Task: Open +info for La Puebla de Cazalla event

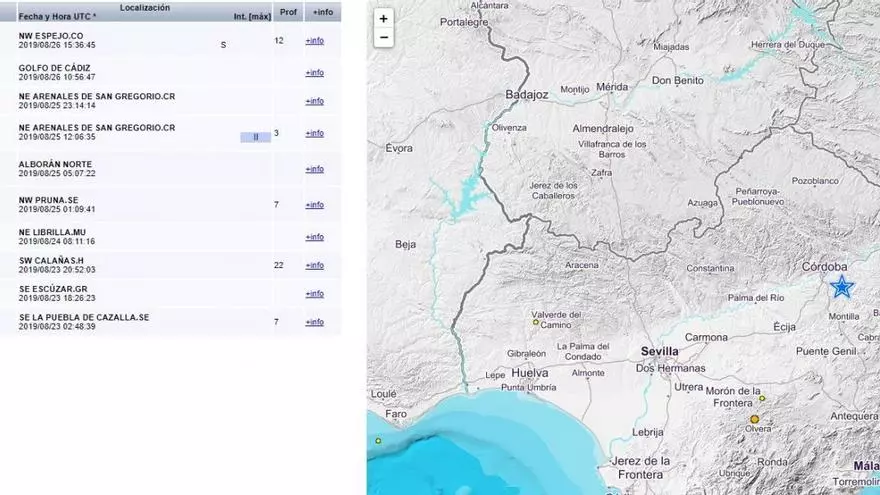Action: coord(315,322)
